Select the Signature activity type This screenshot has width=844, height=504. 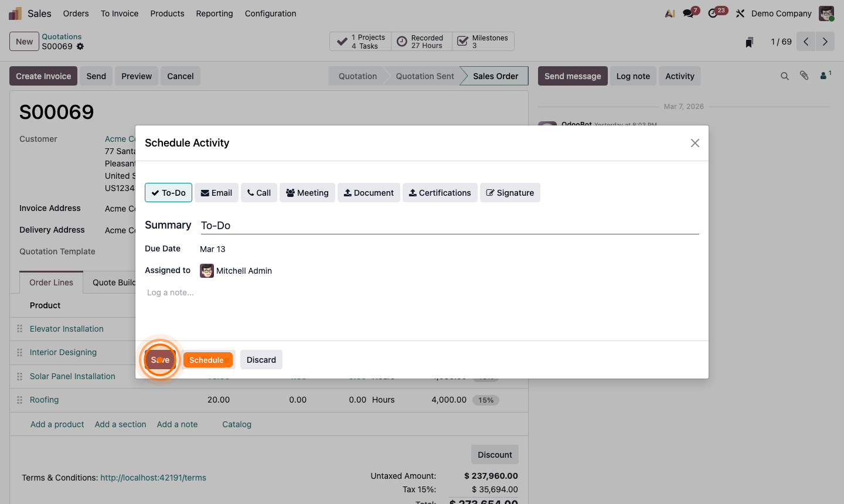(510, 192)
